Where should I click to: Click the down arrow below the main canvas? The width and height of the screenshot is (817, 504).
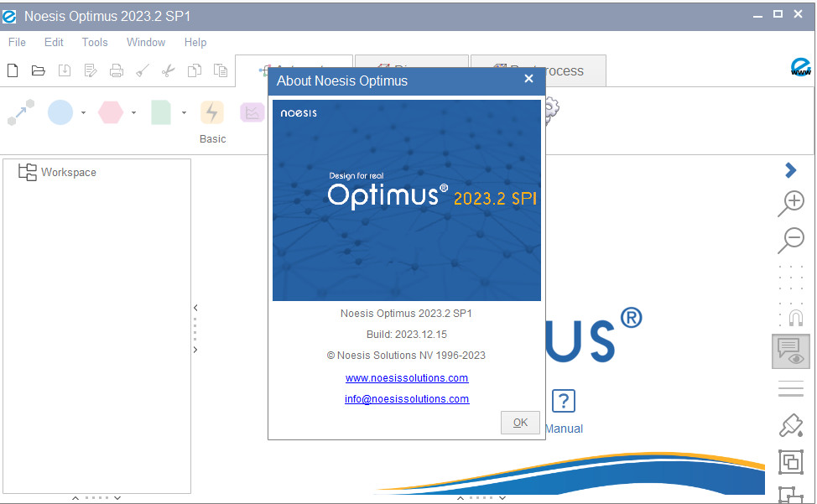tap(502, 498)
